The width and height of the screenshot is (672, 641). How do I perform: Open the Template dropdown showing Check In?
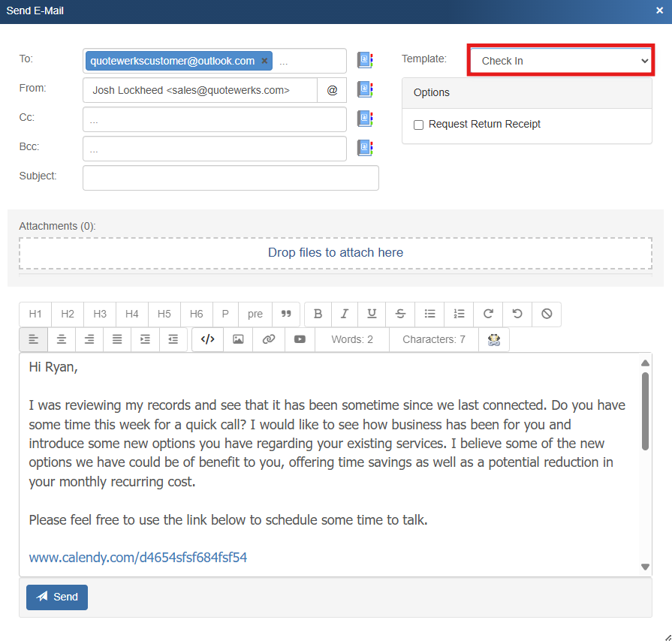pos(560,61)
